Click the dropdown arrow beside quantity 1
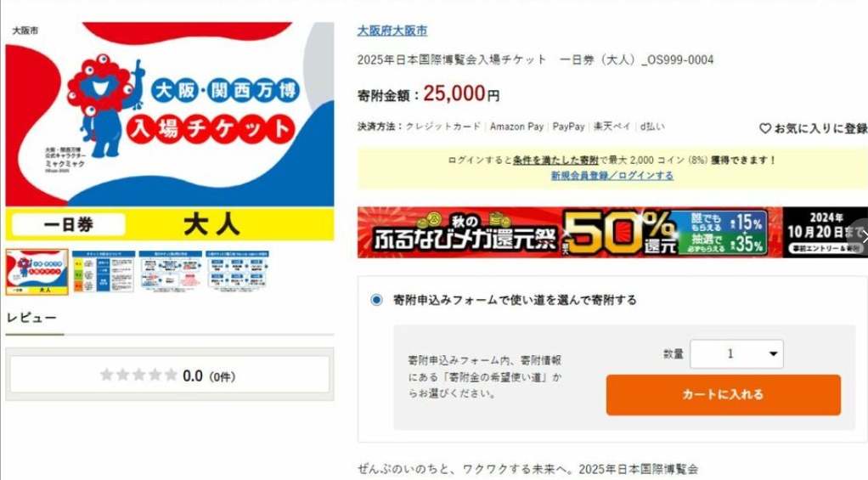Viewport: 868px width, 480px height. coord(774,353)
